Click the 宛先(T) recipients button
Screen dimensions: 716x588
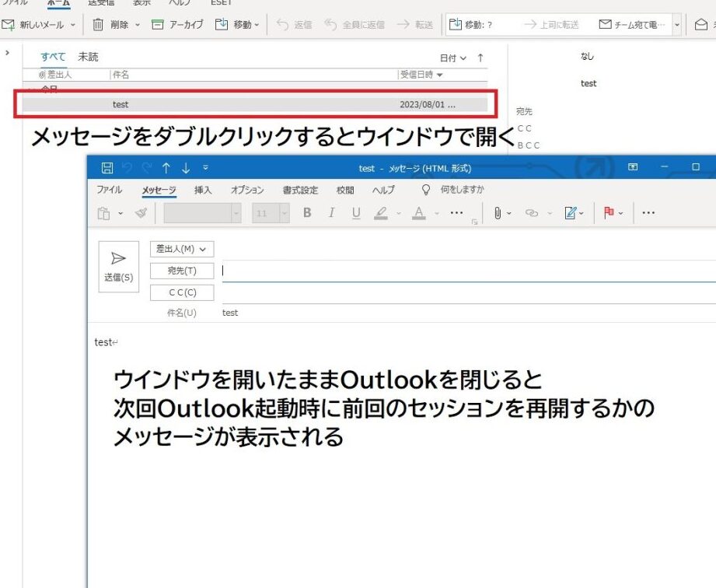click(181, 271)
